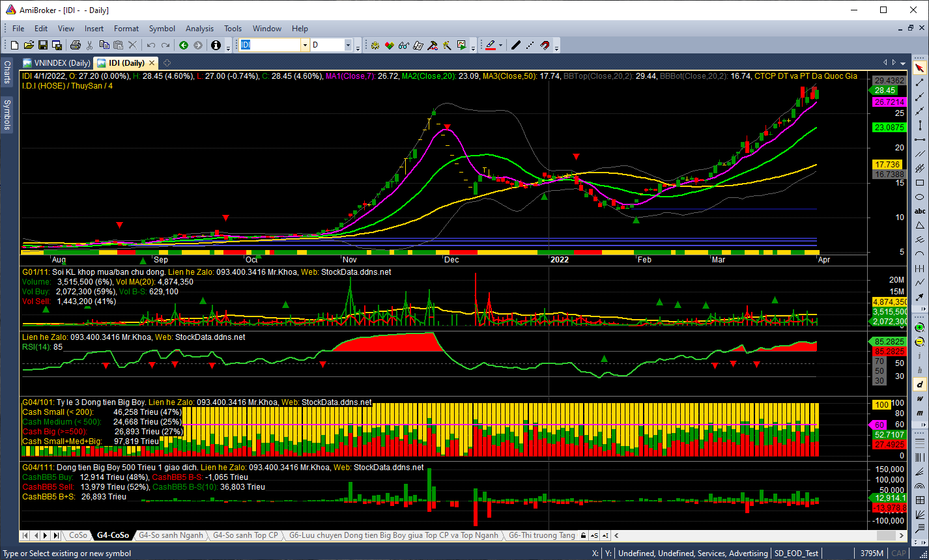Screen dimensions: 929x560
Task: Select the CoSo sheet tab
Action: tap(78, 535)
